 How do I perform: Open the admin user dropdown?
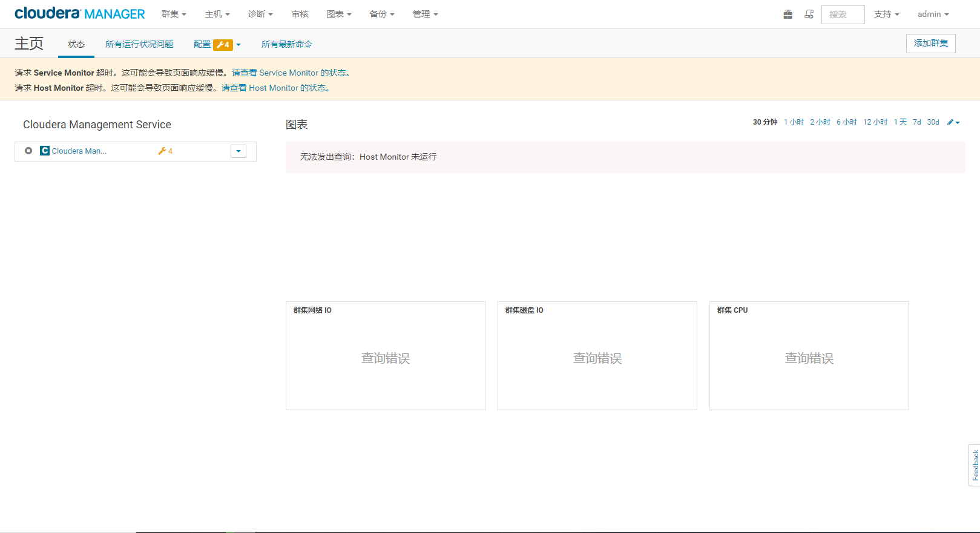coord(933,14)
